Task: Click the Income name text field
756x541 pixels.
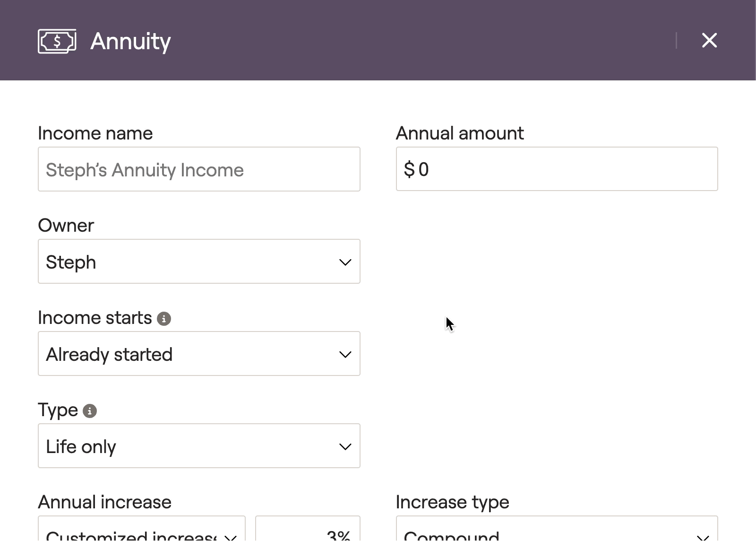Action: click(199, 169)
